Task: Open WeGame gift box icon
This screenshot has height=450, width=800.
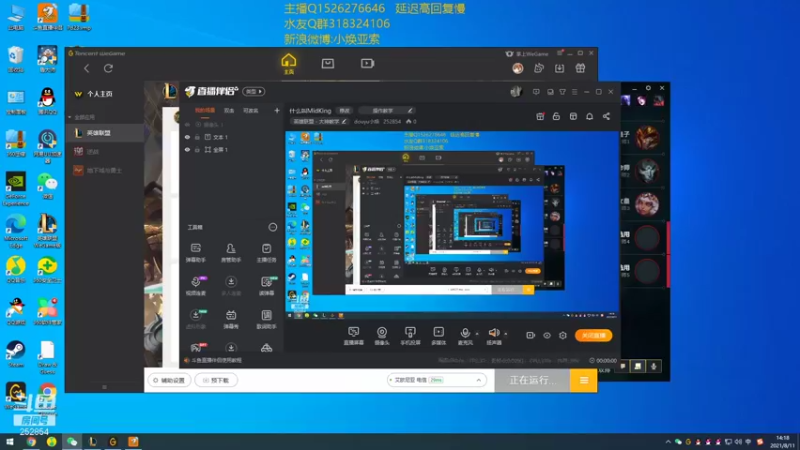Action: pyautogui.click(x=580, y=68)
